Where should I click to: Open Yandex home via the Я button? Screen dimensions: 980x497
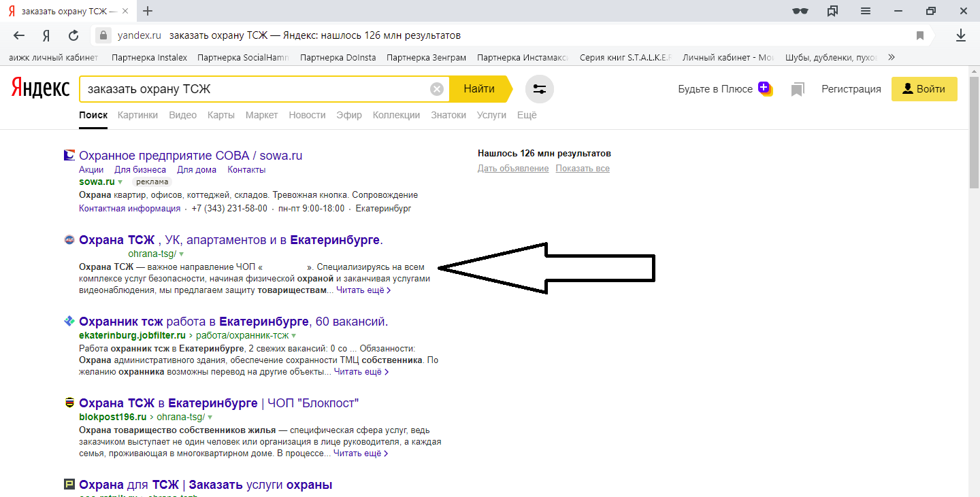pyautogui.click(x=46, y=35)
